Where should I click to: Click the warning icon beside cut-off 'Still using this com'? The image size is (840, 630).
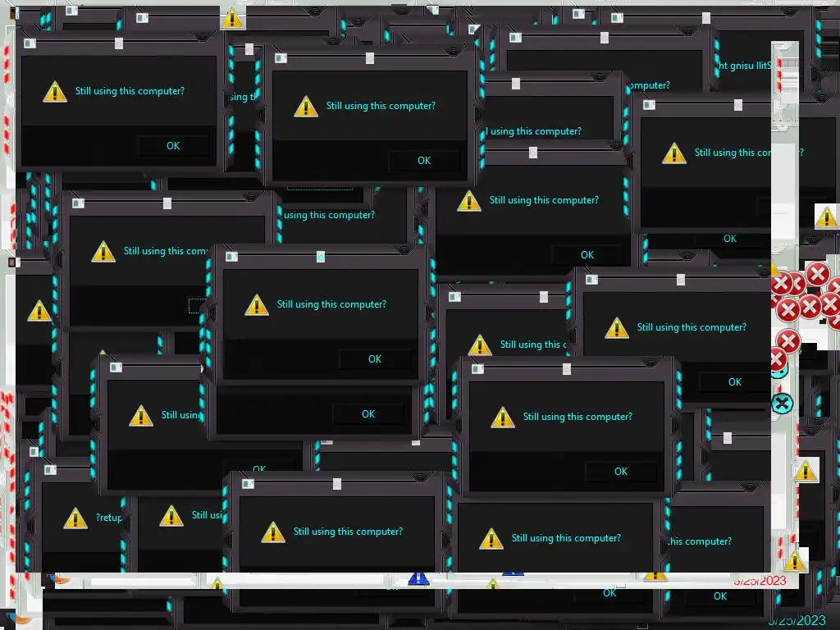click(x=103, y=252)
